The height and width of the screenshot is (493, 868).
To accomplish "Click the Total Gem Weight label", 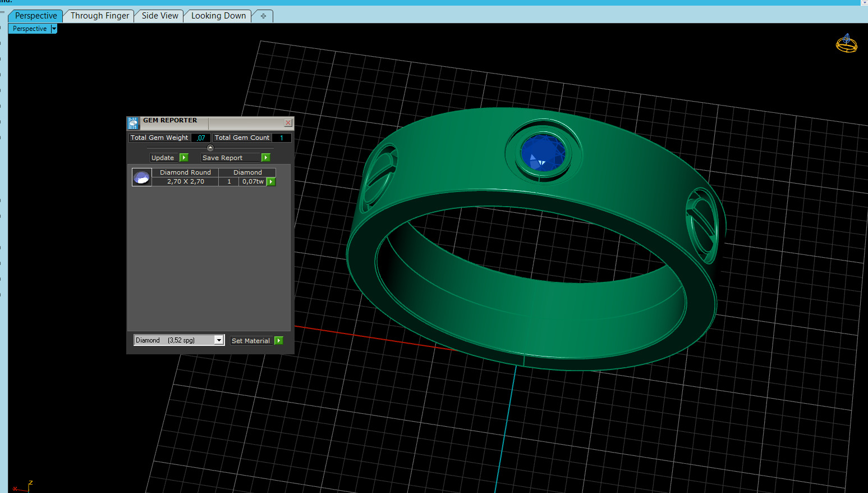I will coord(159,138).
